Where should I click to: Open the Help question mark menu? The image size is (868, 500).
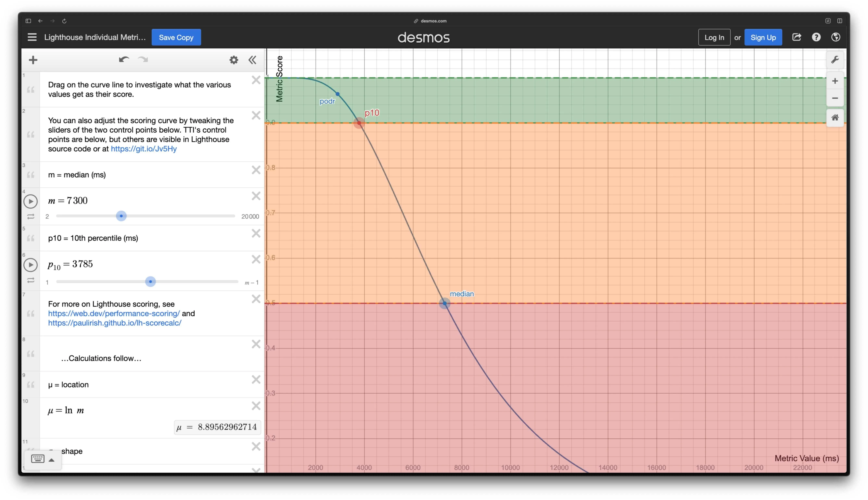click(x=816, y=37)
